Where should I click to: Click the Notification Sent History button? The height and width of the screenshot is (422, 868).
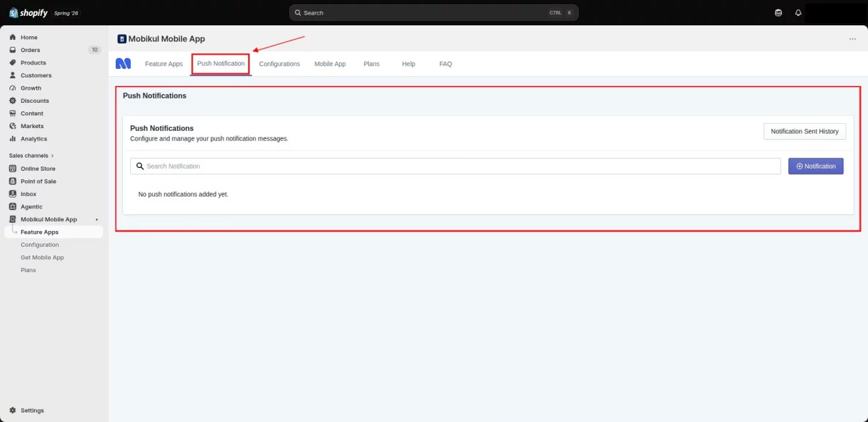click(x=804, y=131)
